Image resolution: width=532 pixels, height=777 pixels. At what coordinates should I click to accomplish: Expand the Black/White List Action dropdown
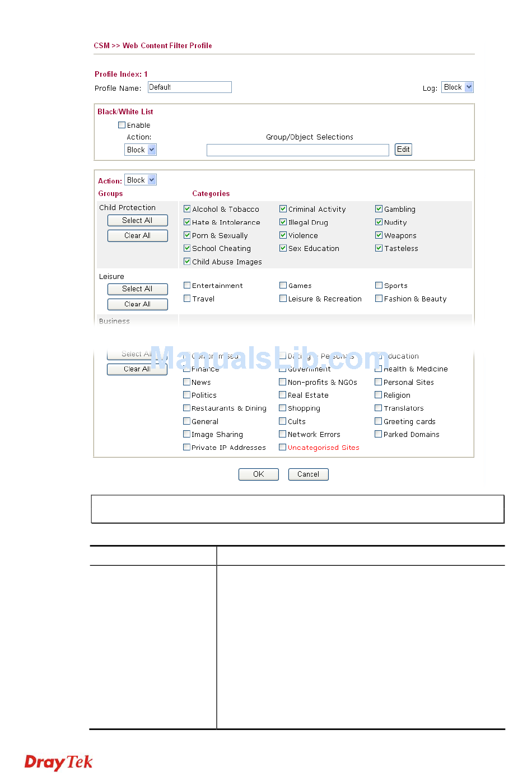(x=140, y=150)
